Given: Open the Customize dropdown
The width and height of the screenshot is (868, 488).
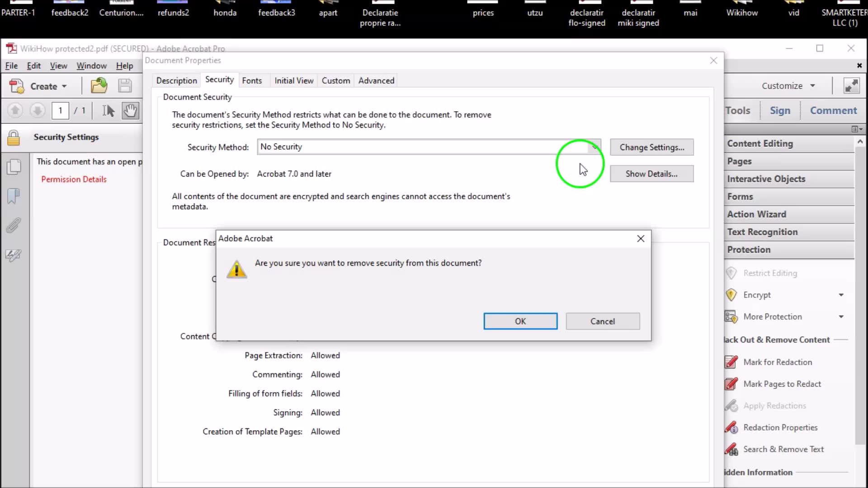Looking at the screenshot, I should pyautogui.click(x=788, y=86).
